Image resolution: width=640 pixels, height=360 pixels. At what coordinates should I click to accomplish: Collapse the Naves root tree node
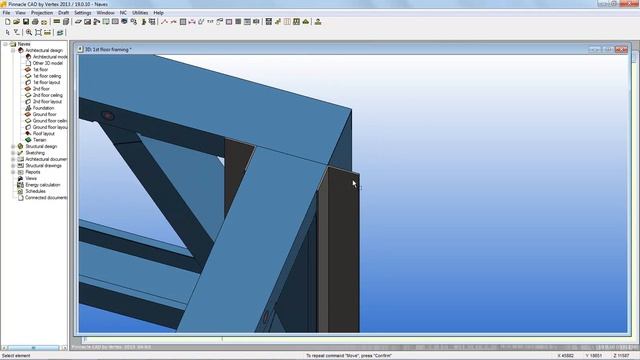[x=5, y=44]
